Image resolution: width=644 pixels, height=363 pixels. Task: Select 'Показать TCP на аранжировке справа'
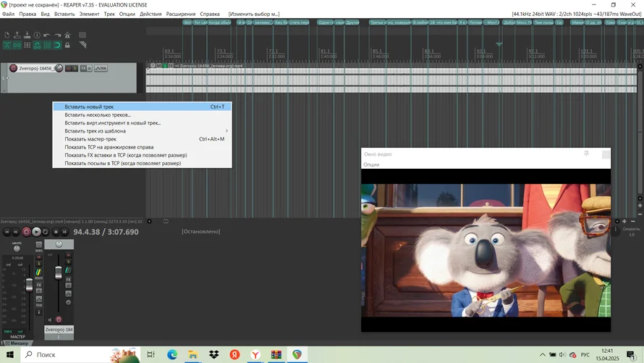pos(142,147)
